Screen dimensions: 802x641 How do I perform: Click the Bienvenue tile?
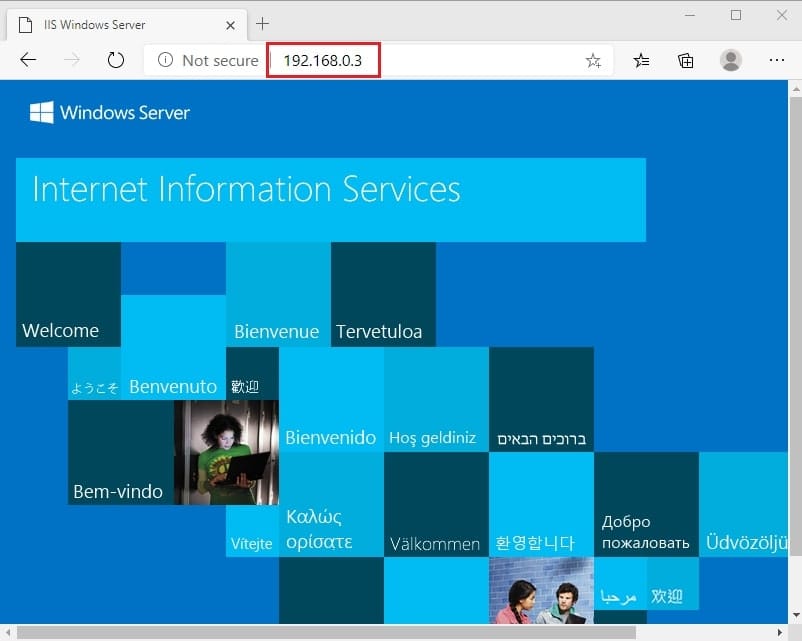pos(278,295)
